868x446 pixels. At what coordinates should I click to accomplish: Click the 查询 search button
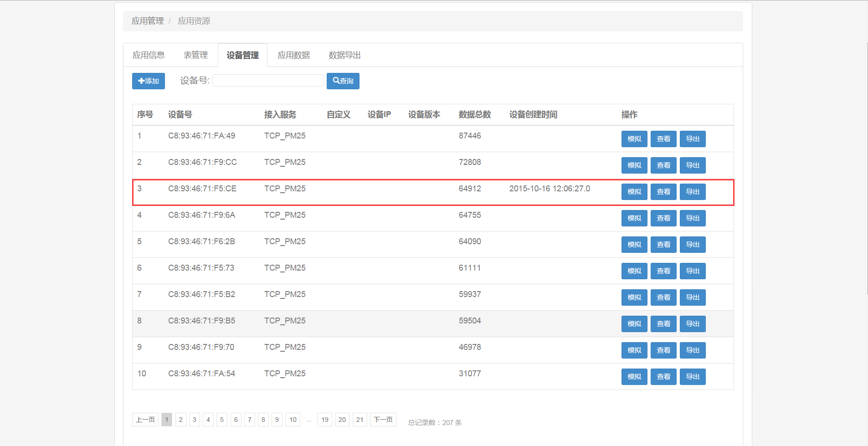(x=343, y=81)
